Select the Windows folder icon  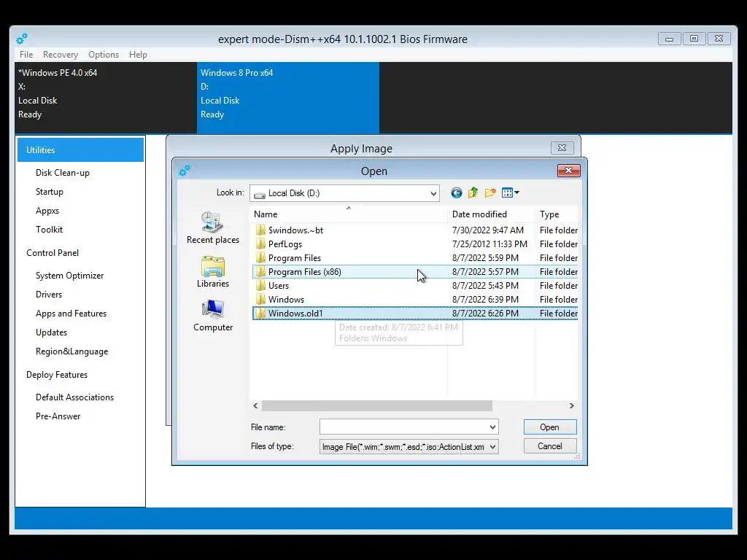(260, 300)
